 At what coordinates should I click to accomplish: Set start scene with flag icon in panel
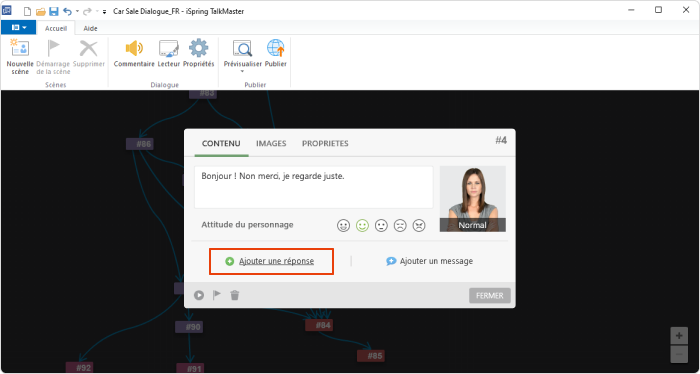[217, 295]
